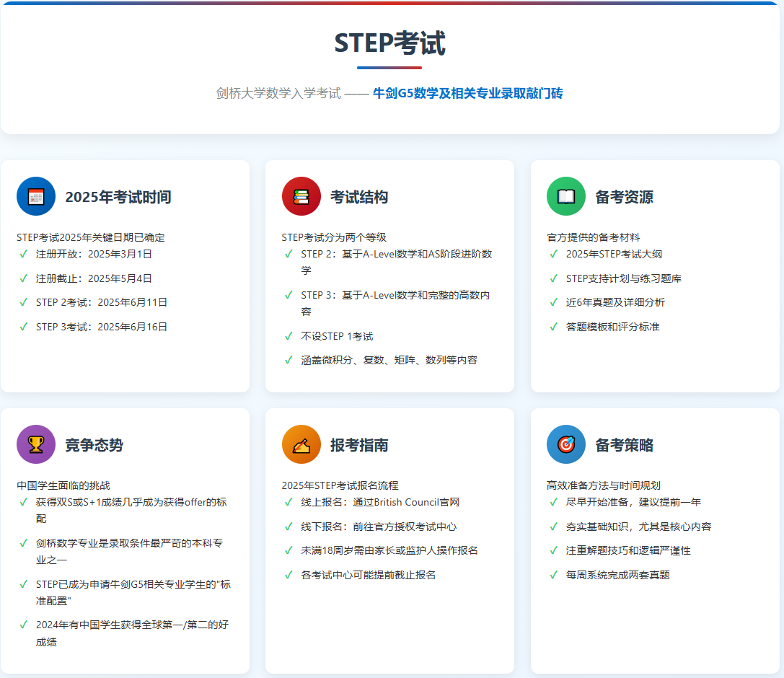Click the blue calendar icon
Viewport: 784px width, 678px height.
(36, 196)
